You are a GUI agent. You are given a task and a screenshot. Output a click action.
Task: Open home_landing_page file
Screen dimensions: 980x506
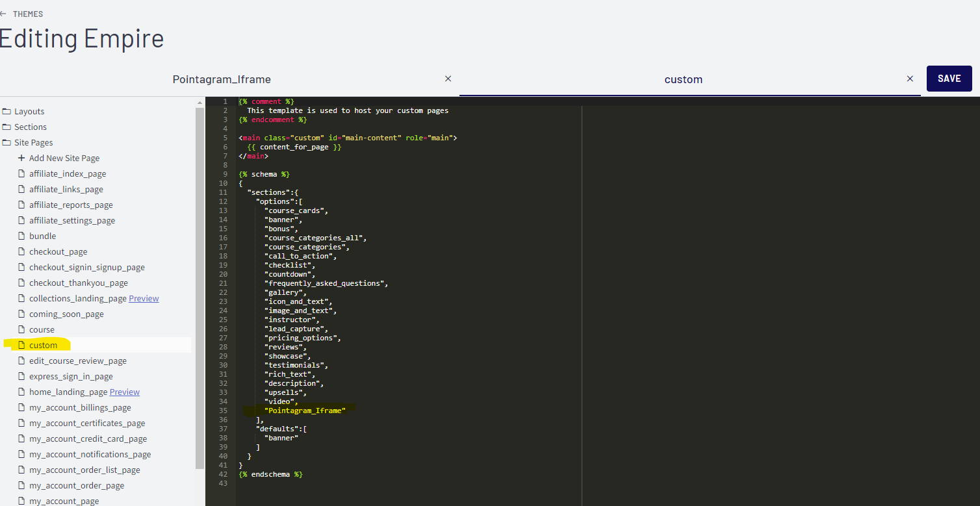pos(68,392)
